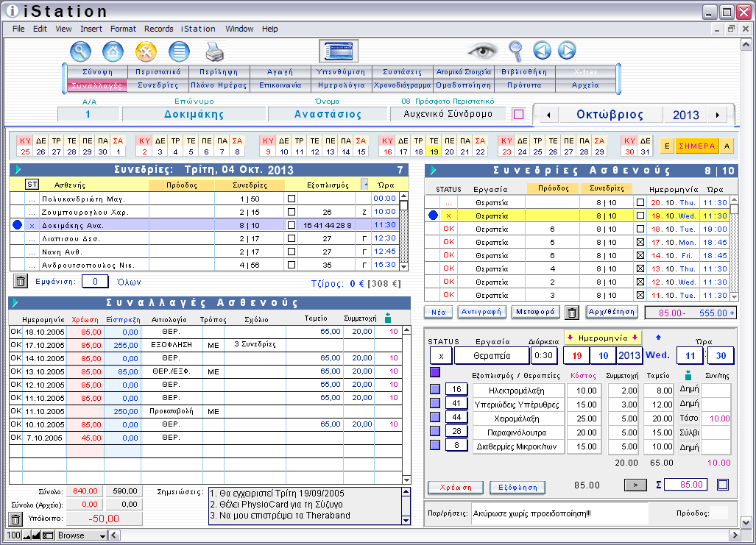Toggle checkbox on Νανη Ανθ. session row
The height and width of the screenshot is (545, 756).
pyautogui.click(x=292, y=252)
